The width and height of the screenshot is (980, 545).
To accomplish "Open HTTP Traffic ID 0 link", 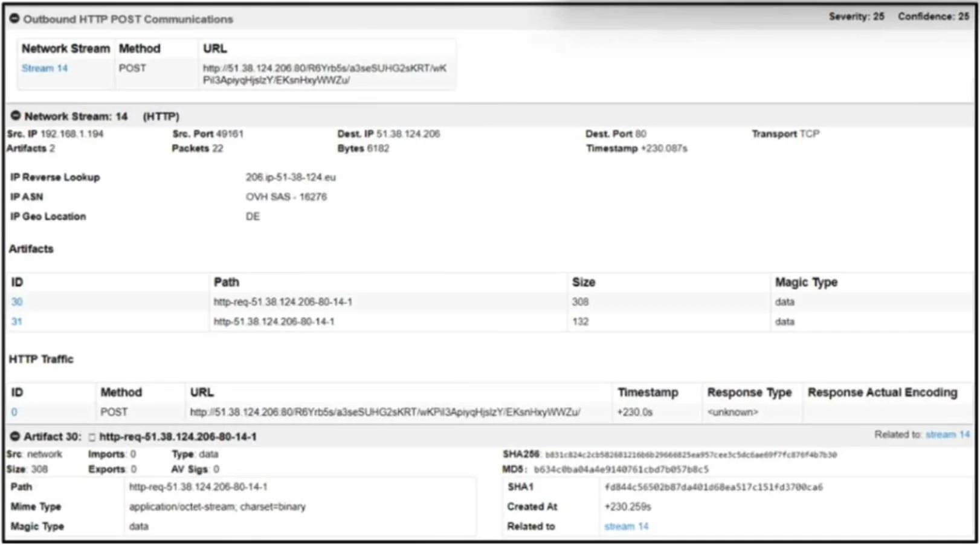I will (14, 412).
